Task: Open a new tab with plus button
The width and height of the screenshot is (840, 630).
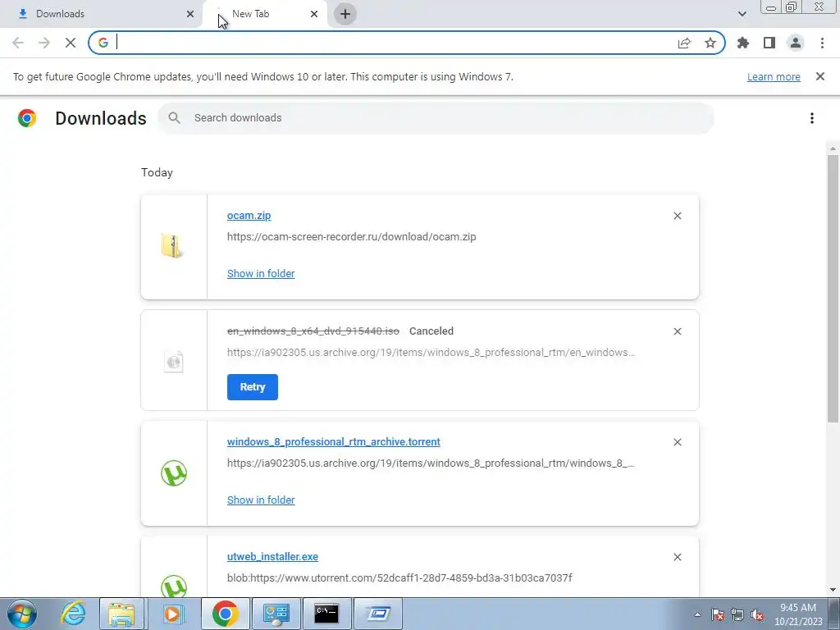Action: click(345, 14)
